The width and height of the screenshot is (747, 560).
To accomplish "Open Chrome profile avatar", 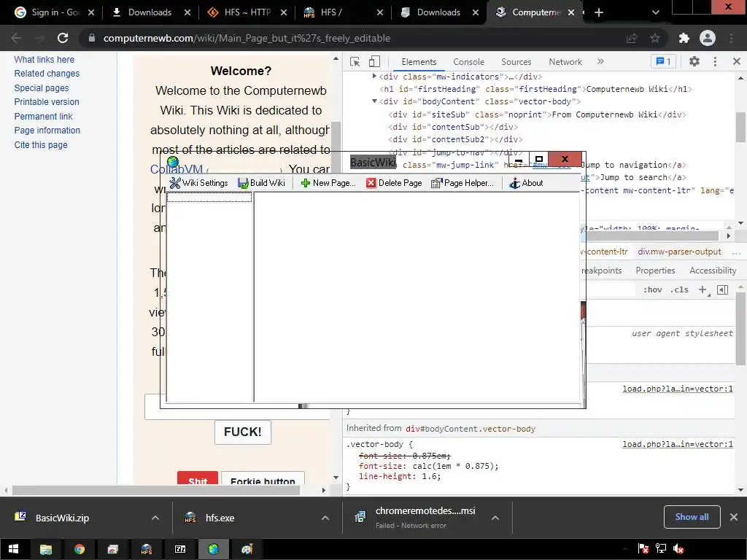I will 708,38.
